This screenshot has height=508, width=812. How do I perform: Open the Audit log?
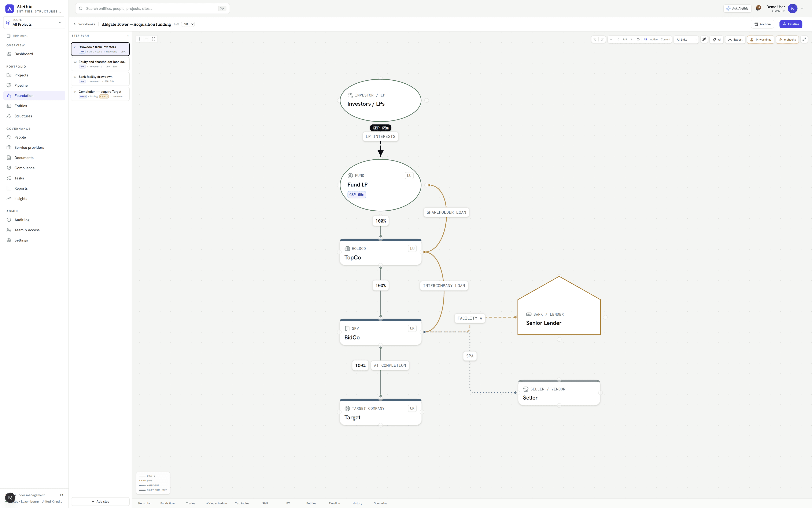(x=34, y=220)
